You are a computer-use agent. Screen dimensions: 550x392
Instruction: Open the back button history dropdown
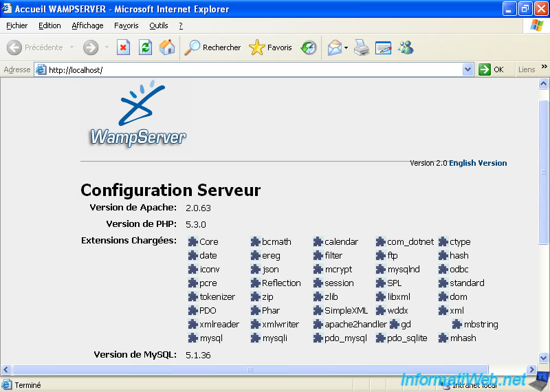[72, 47]
